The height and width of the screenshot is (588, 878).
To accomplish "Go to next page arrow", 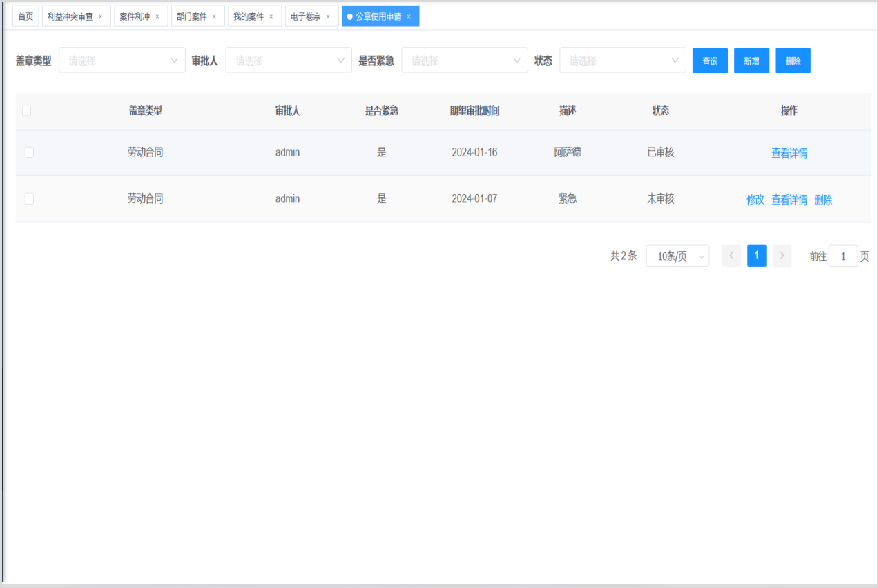I will 782,256.
